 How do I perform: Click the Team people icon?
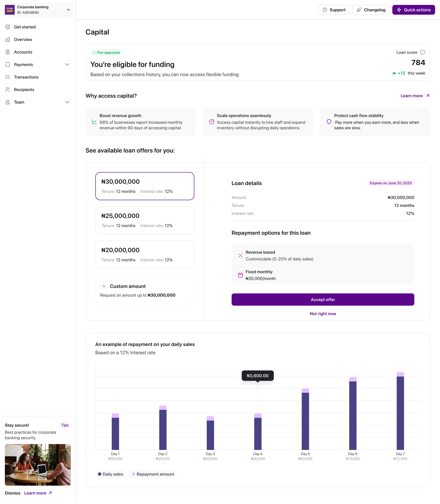8,102
